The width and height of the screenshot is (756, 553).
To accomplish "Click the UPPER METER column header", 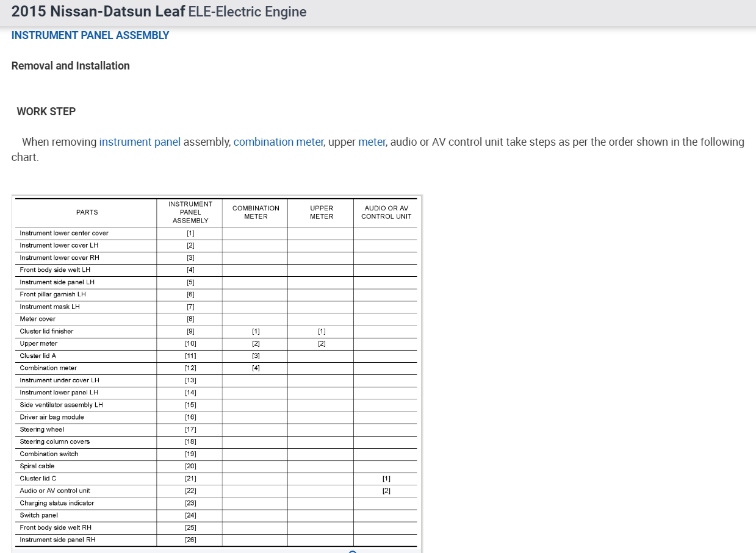I will [322, 212].
